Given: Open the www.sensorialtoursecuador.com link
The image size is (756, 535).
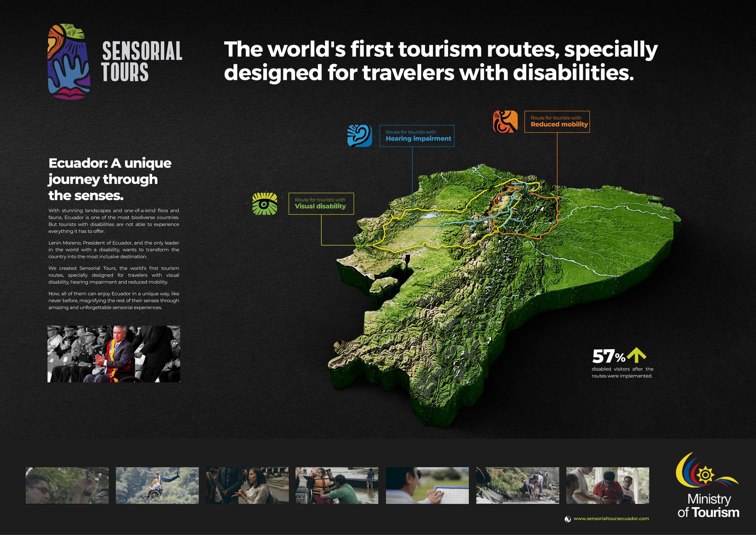Looking at the screenshot, I should pos(611,519).
